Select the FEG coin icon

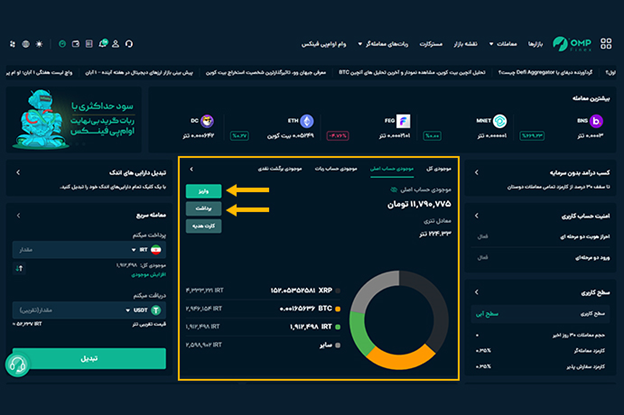[x=403, y=121]
